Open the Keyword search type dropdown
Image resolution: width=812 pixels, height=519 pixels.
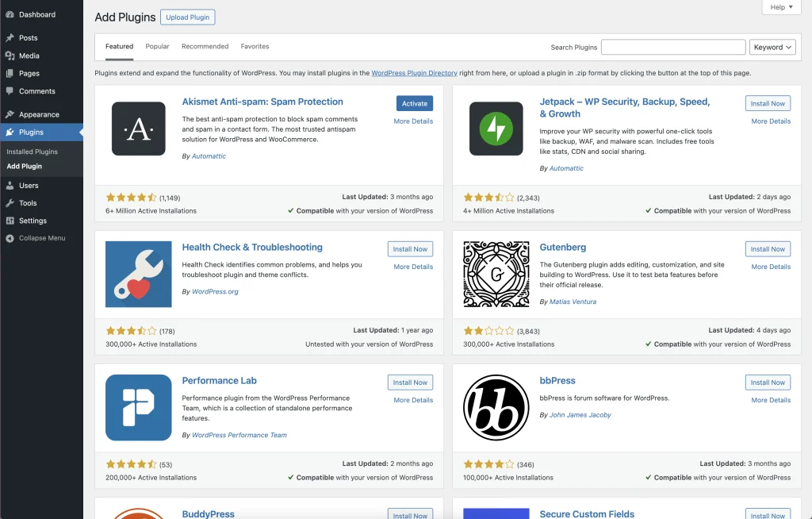click(772, 47)
